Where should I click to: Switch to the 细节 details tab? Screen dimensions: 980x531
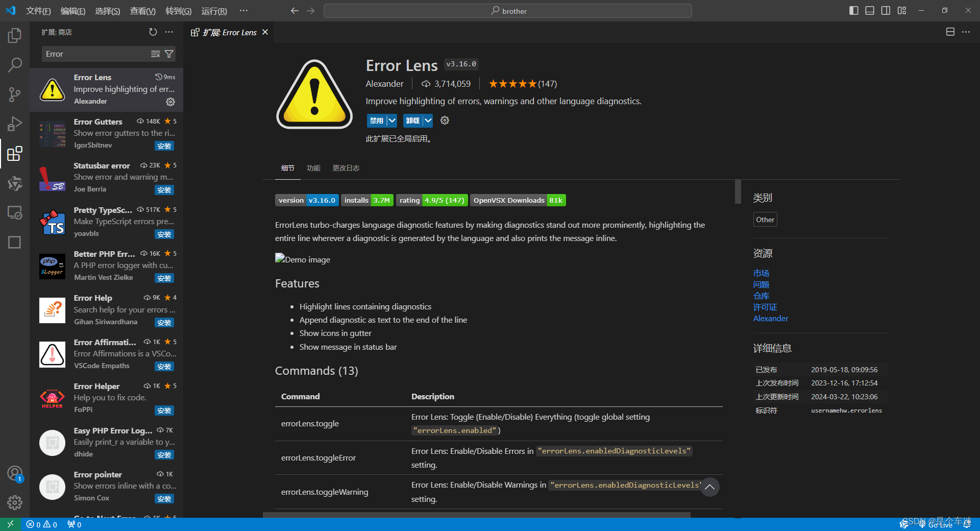[288, 168]
